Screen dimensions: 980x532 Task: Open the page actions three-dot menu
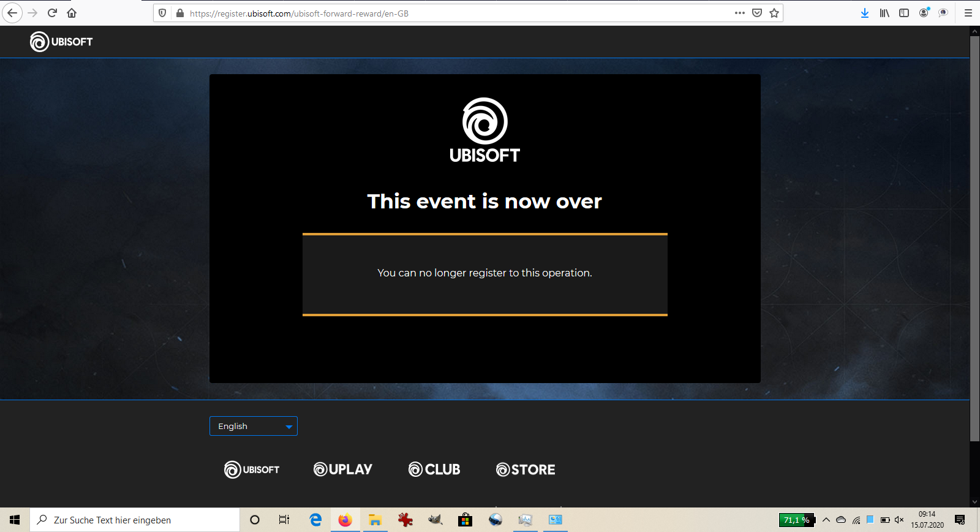pos(740,13)
